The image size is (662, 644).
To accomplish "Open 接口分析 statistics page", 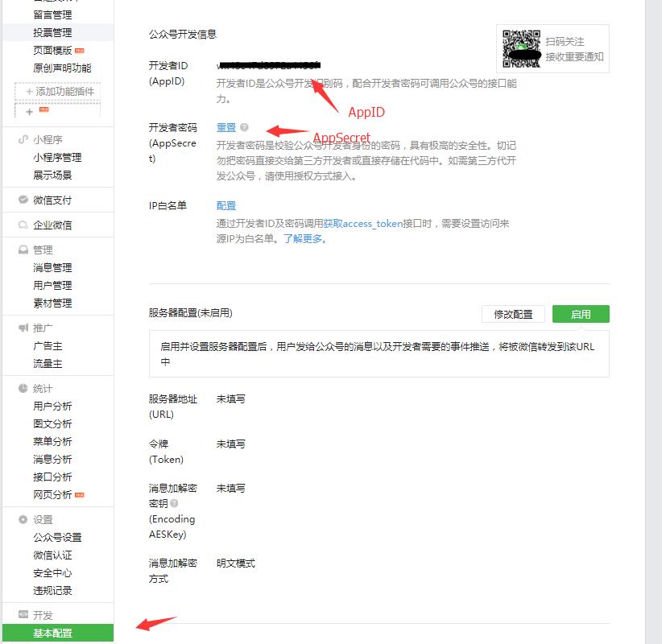I will (x=52, y=477).
